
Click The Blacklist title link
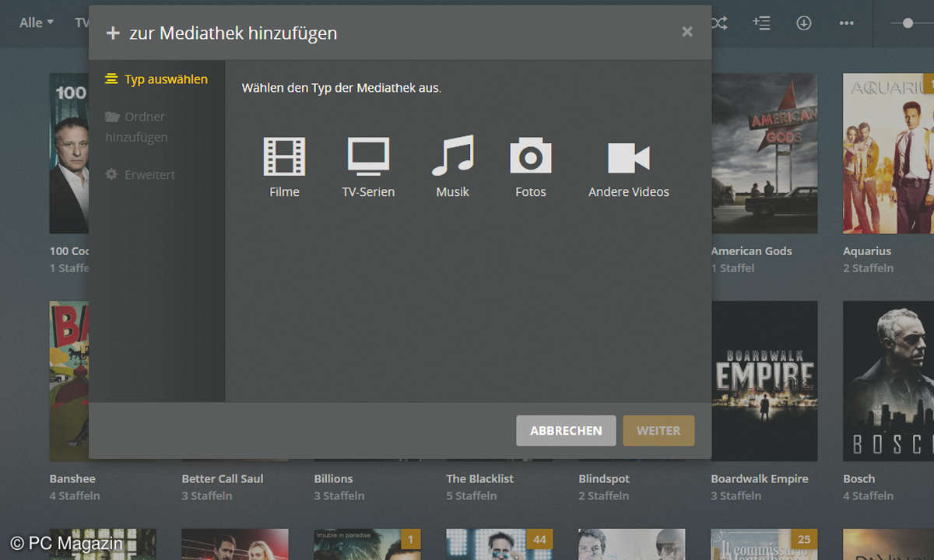[x=480, y=479]
